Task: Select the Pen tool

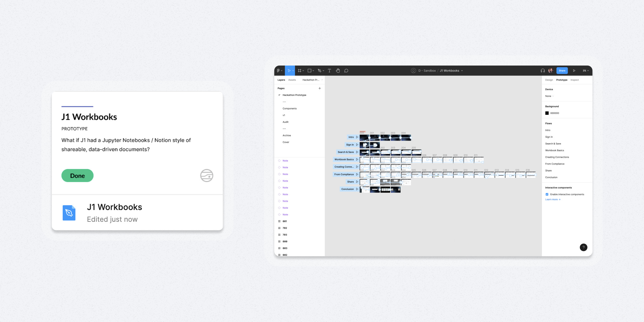Action: coord(319,71)
